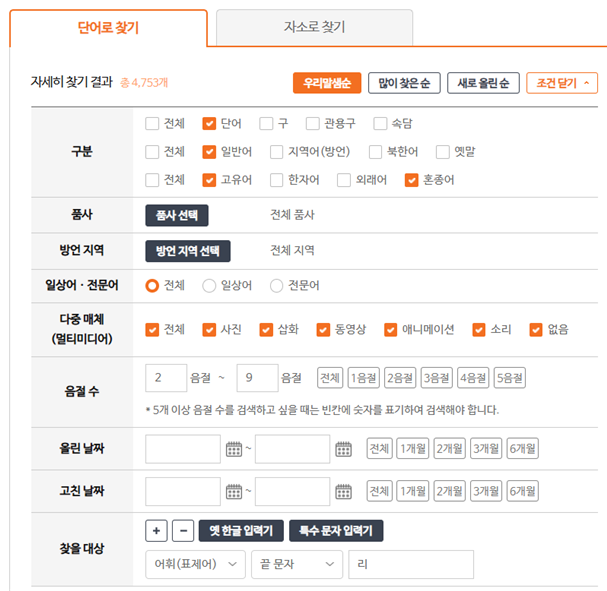Uncheck 전체 in 다중 매체 row
This screenshot has width=607, height=591.
152,330
